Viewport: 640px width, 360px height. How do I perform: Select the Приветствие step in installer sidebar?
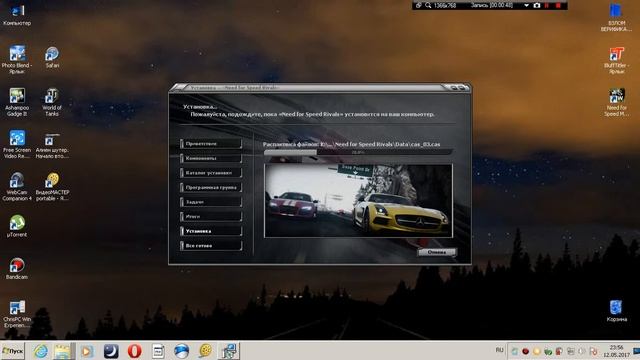tap(211, 144)
